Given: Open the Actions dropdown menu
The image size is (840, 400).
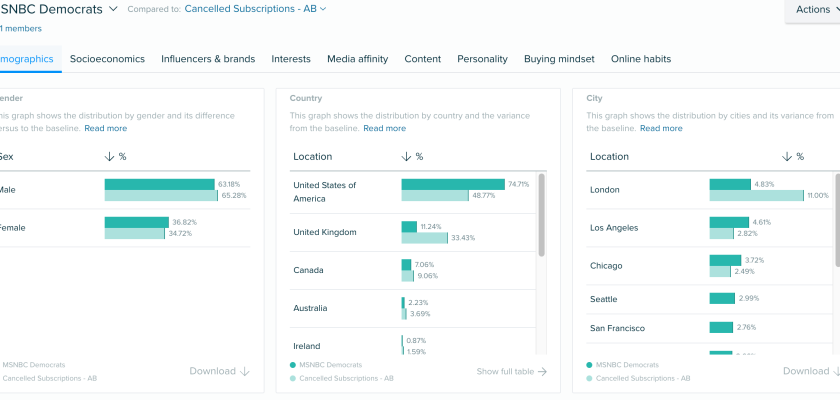Looking at the screenshot, I should click(x=813, y=10).
